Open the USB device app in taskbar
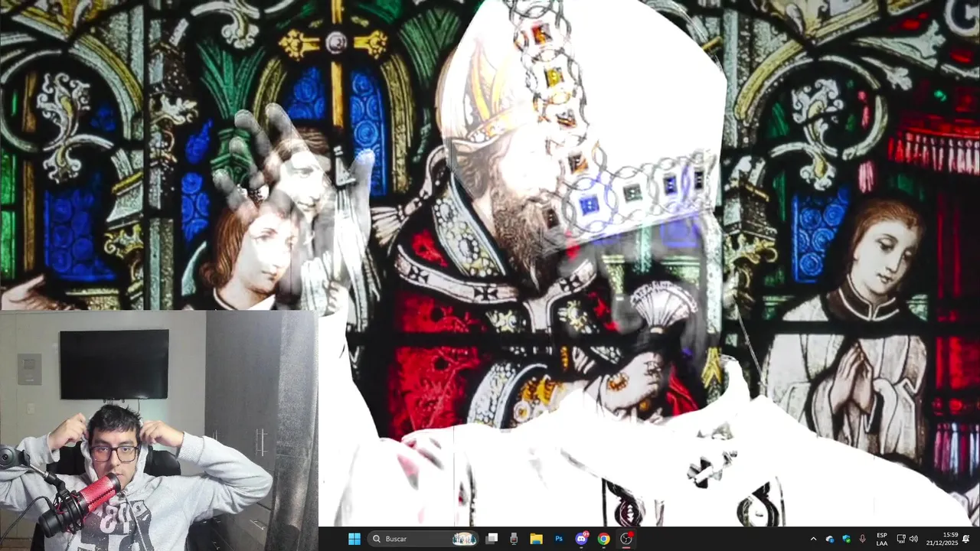Screen dimensions: 980x551 514,539
